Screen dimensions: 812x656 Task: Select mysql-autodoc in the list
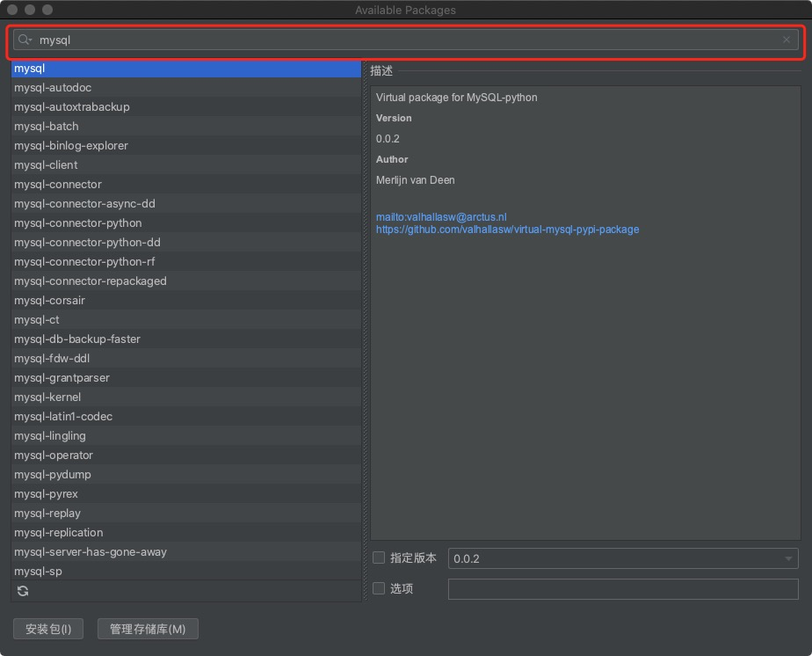coord(186,88)
